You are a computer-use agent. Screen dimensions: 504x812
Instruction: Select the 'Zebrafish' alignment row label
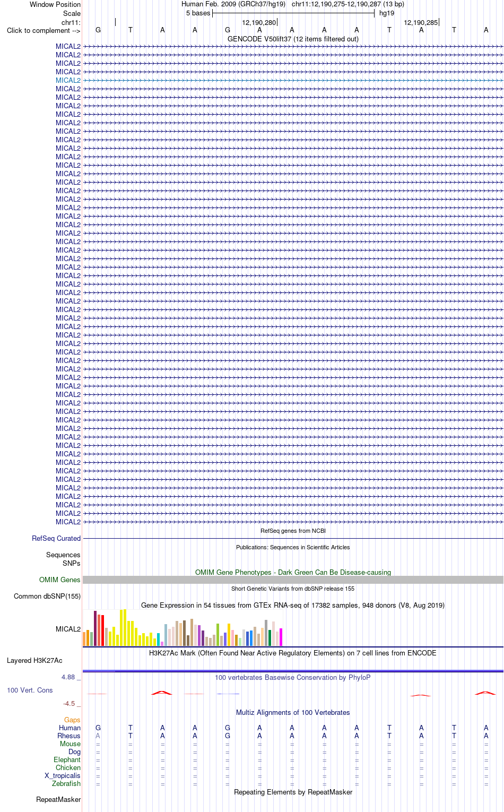(66, 784)
